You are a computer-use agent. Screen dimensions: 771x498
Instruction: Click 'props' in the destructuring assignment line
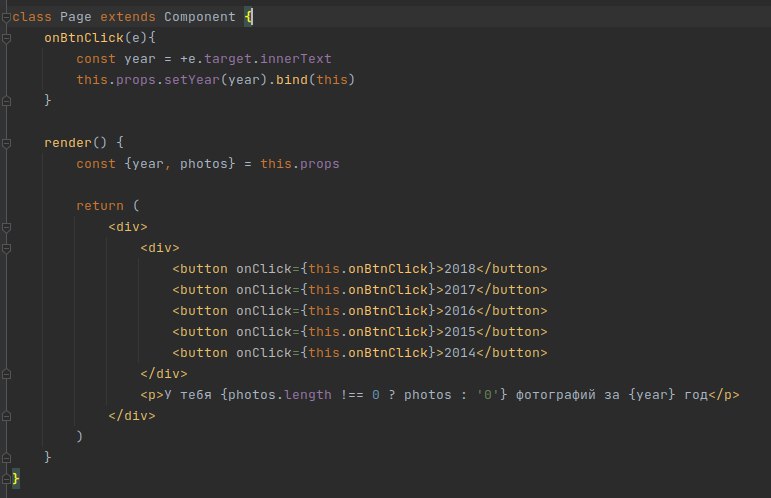[320, 164]
